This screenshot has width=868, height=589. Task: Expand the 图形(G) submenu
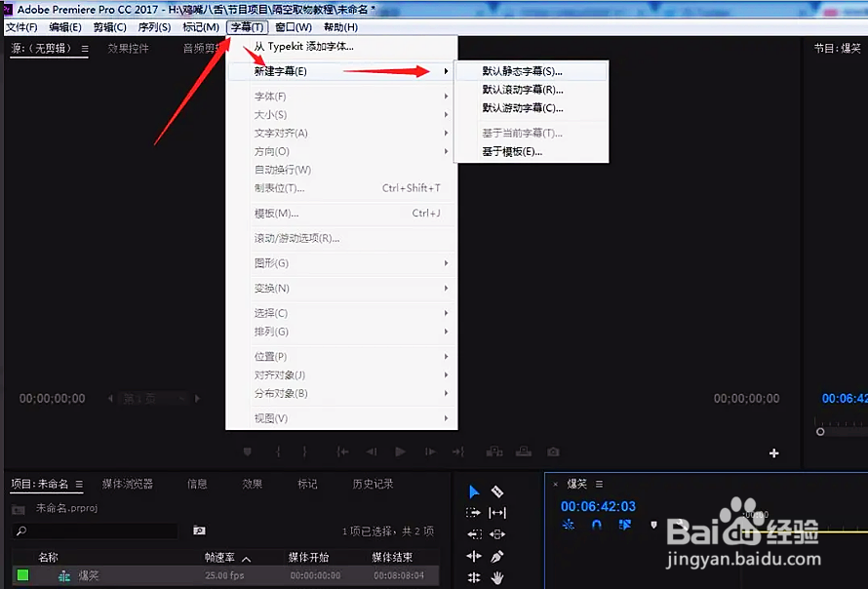coord(341,263)
